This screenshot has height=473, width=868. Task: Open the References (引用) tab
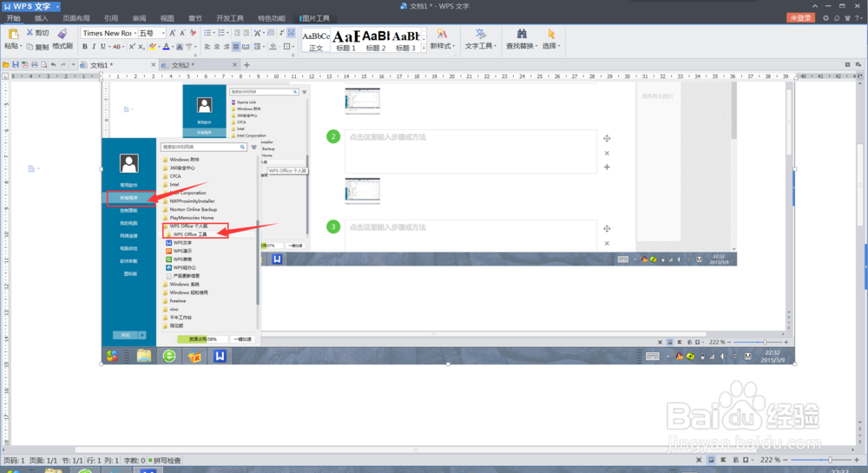[111, 18]
